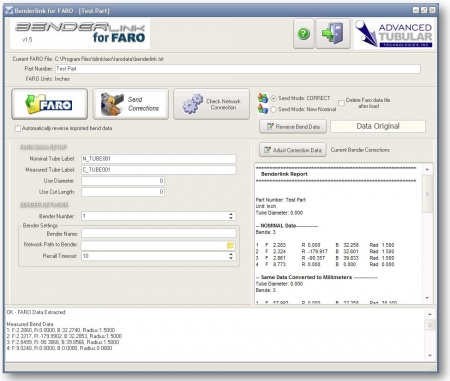Screen dimensions: 450x381
Task: Click the Reverse Bend Data button
Action: [x=293, y=127]
